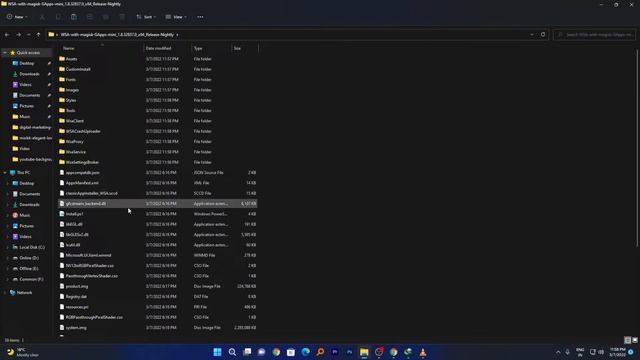
Task: Click the search box
Action: (594, 35)
